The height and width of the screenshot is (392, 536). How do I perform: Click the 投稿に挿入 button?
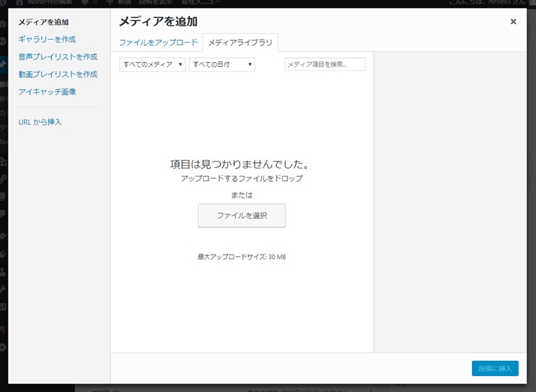point(495,368)
